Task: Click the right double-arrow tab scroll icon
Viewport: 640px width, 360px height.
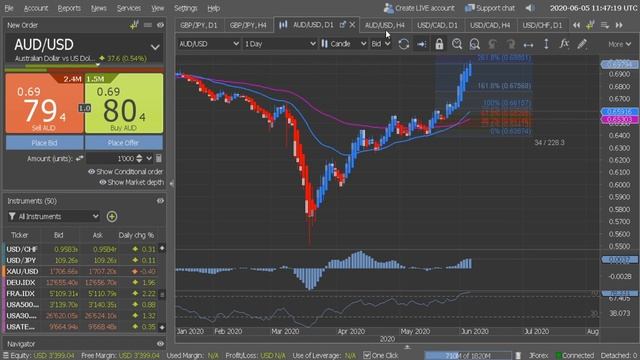Action: (x=619, y=25)
